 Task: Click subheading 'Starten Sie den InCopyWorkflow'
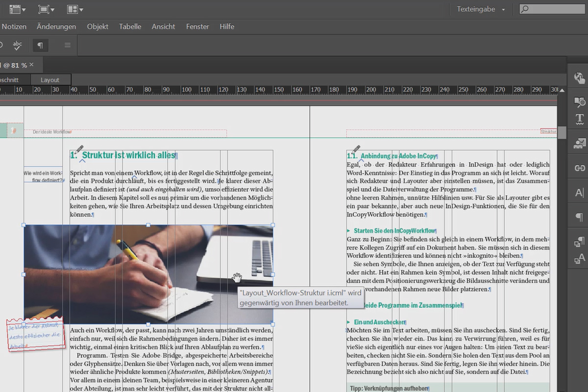click(x=394, y=231)
